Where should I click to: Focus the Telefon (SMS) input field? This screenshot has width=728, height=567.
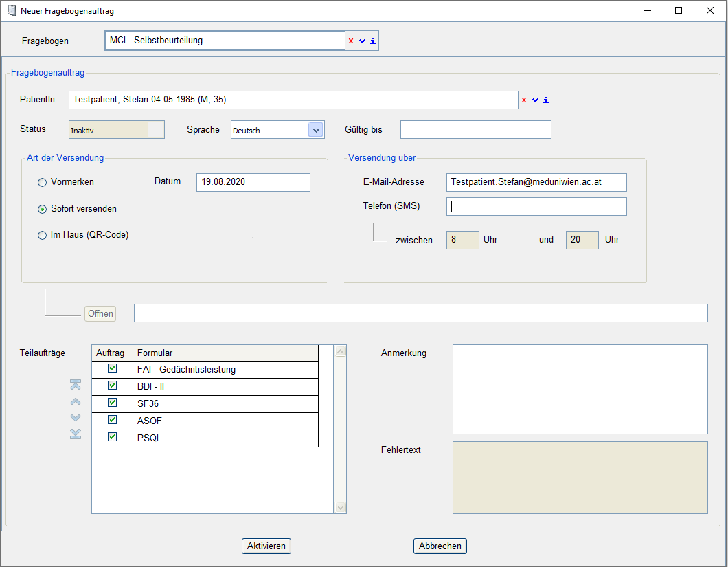click(x=536, y=207)
